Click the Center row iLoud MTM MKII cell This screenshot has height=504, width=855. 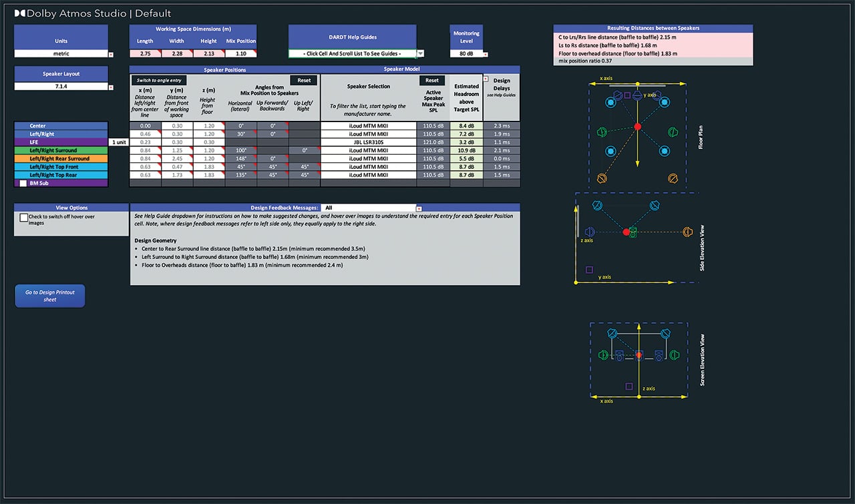coord(369,126)
